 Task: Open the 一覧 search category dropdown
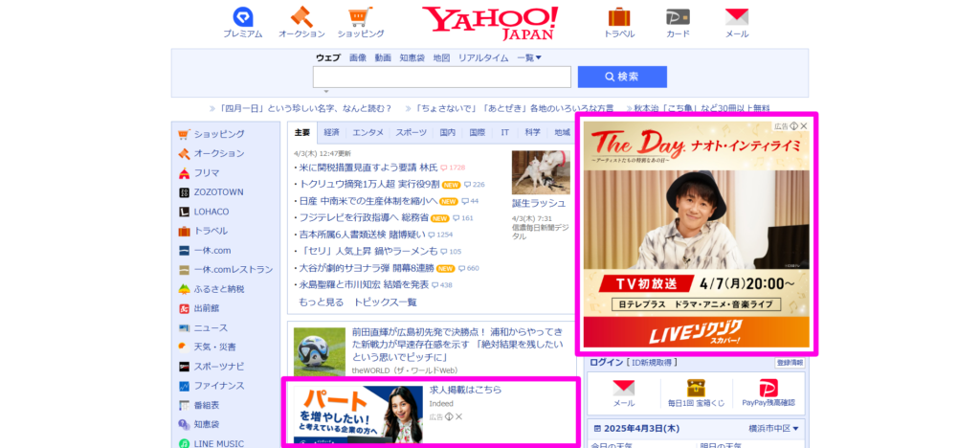(x=529, y=57)
